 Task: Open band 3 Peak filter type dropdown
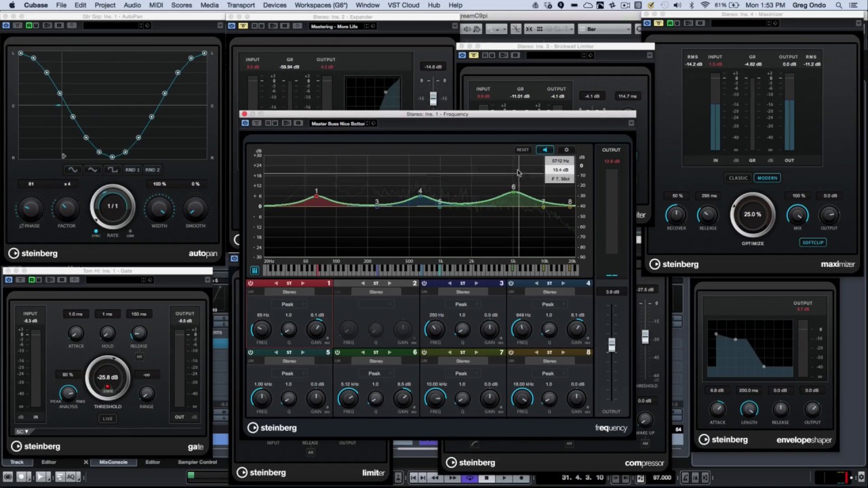[x=462, y=304]
